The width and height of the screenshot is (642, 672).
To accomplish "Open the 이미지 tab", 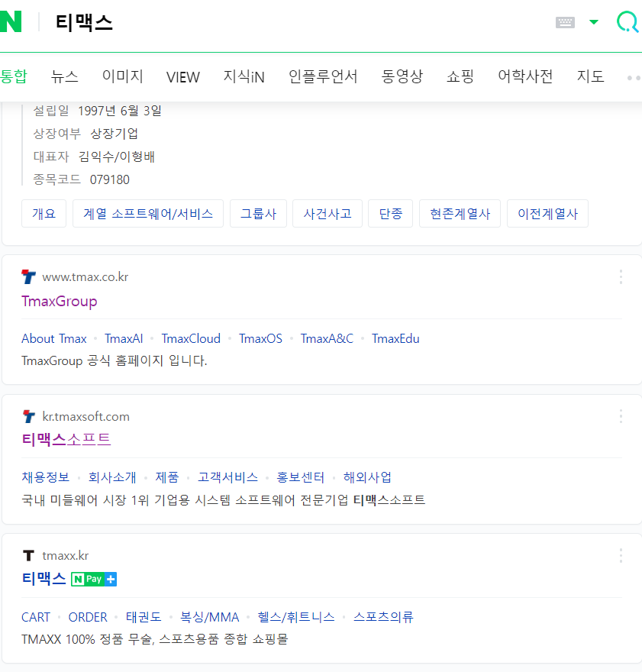I will click(122, 76).
